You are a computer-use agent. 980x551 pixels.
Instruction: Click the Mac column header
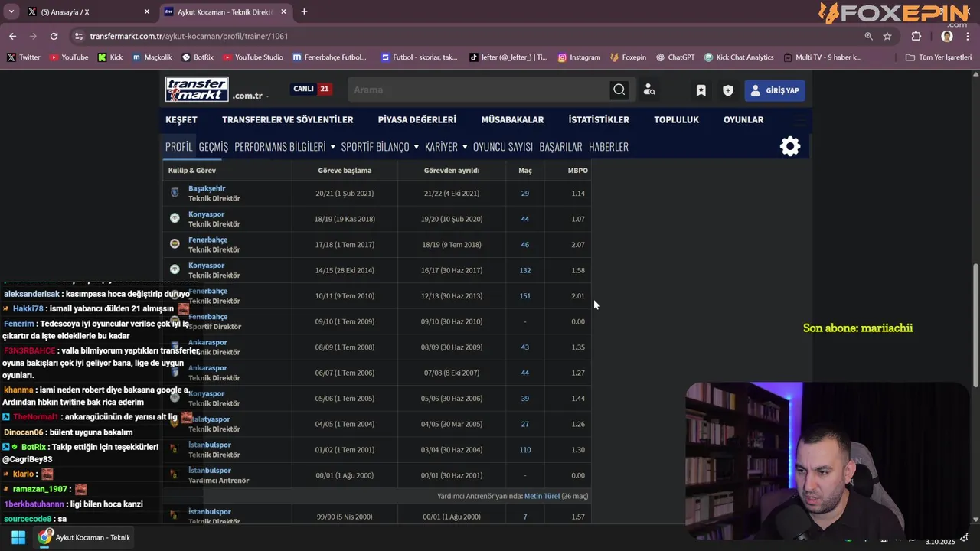pos(525,170)
